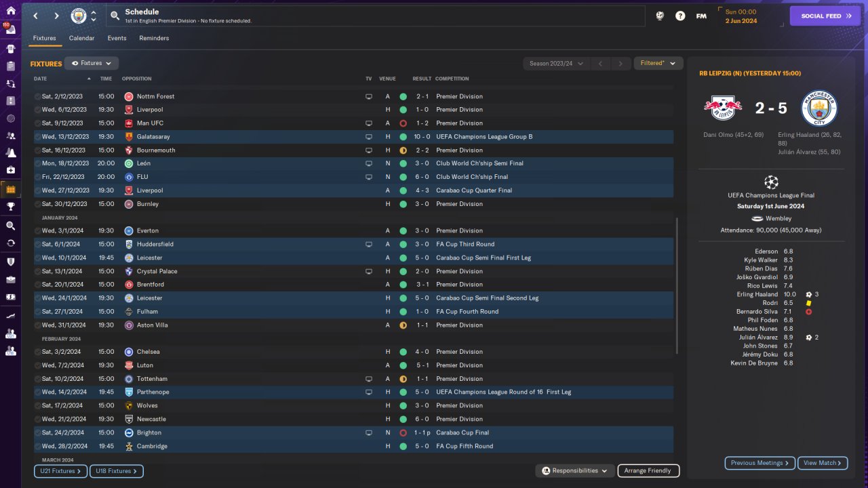
Task: Sort by the Date column header
Action: pyautogui.click(x=41, y=79)
